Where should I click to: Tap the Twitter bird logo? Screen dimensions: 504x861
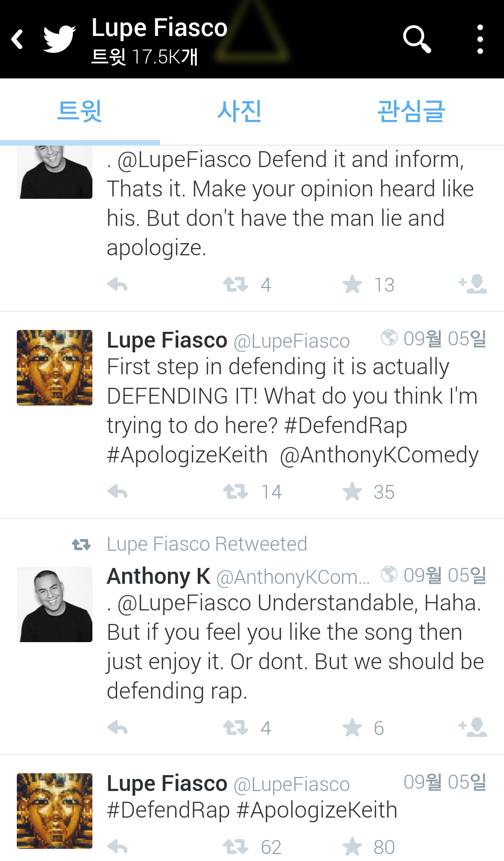[59, 39]
